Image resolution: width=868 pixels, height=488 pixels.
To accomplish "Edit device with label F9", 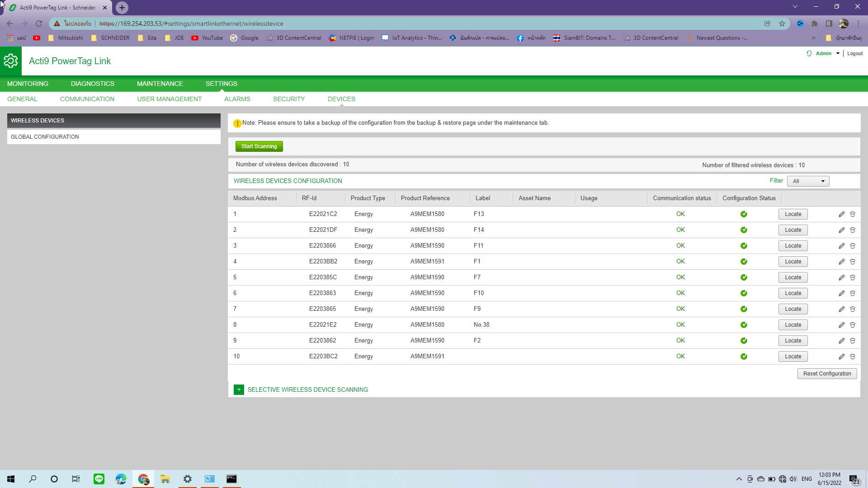I will 841,309.
